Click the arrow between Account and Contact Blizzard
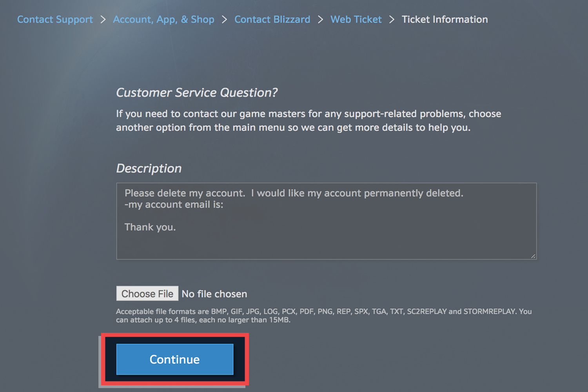This screenshot has height=392, width=588. coord(224,19)
